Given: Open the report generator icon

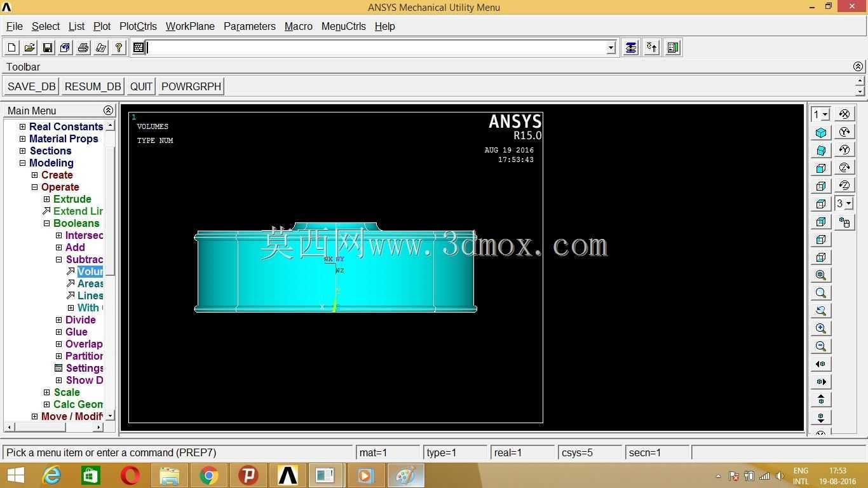Looking at the screenshot, I should 100,48.
